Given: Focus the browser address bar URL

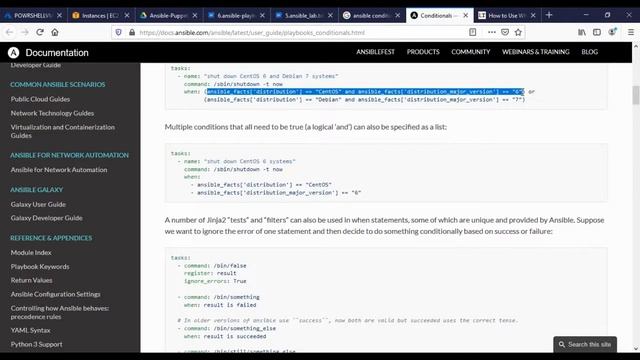Looking at the screenshot, I should 252,32.
